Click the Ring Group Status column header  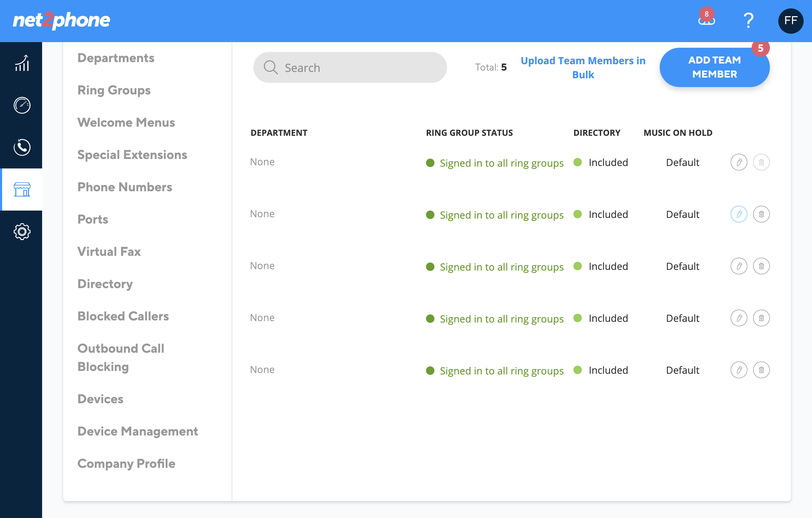click(x=470, y=133)
